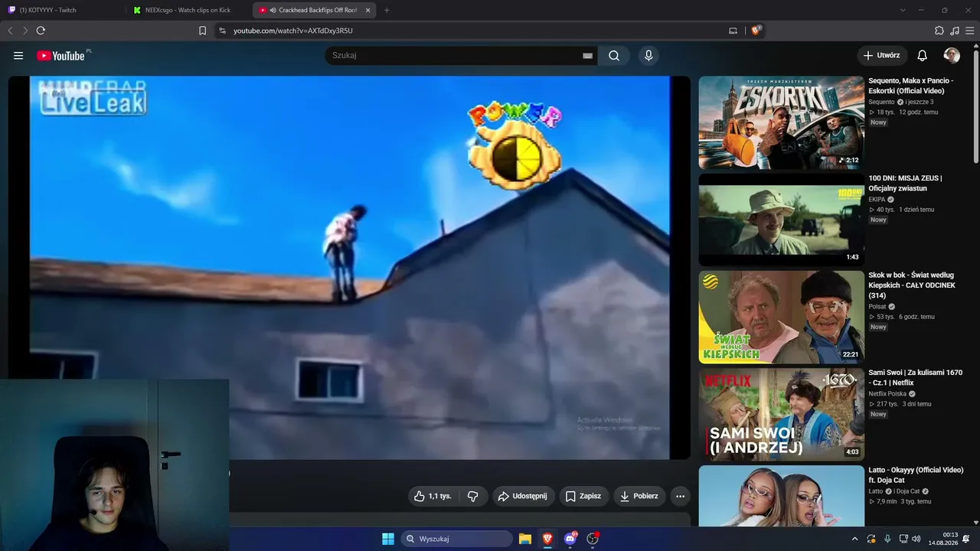Image resolution: width=980 pixels, height=551 pixels.
Task: Reload the page in the browser
Action: click(x=41, y=31)
